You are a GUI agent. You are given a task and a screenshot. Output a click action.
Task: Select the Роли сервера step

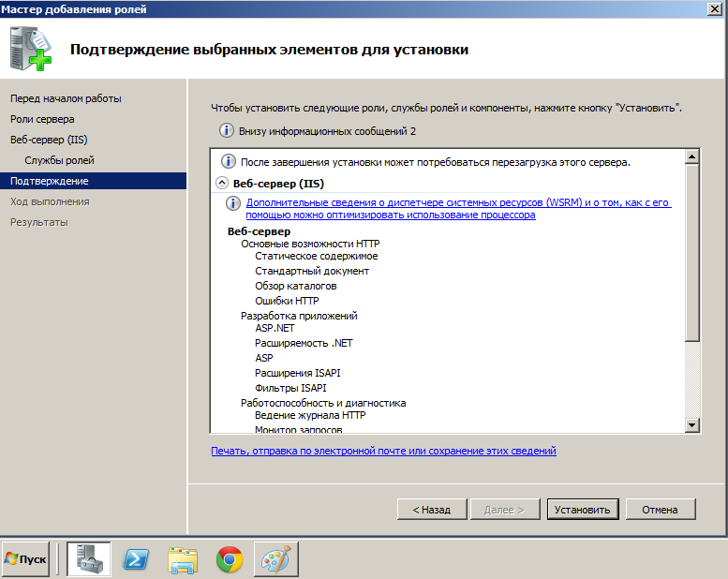pos(42,119)
